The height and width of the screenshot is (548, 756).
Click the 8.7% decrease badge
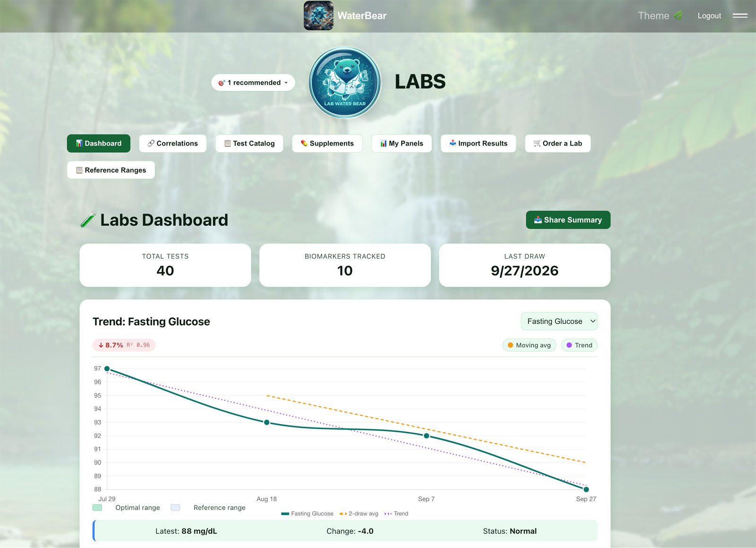pyautogui.click(x=124, y=345)
